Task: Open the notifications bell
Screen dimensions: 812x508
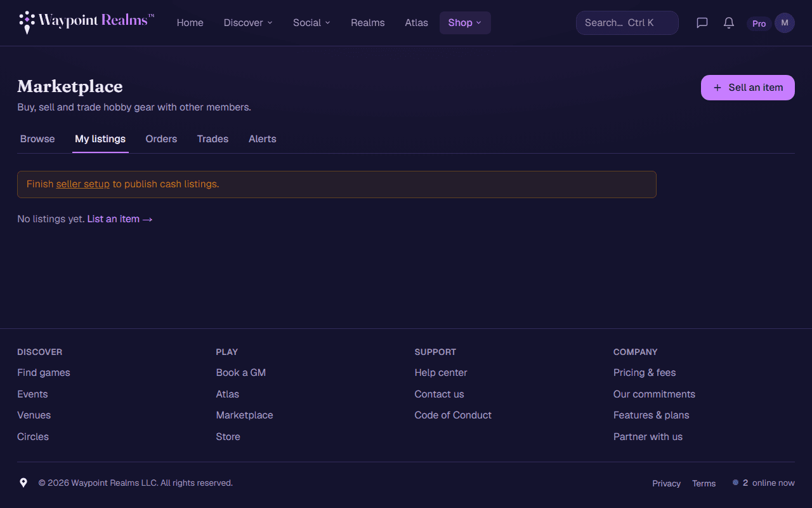Action: [729, 23]
